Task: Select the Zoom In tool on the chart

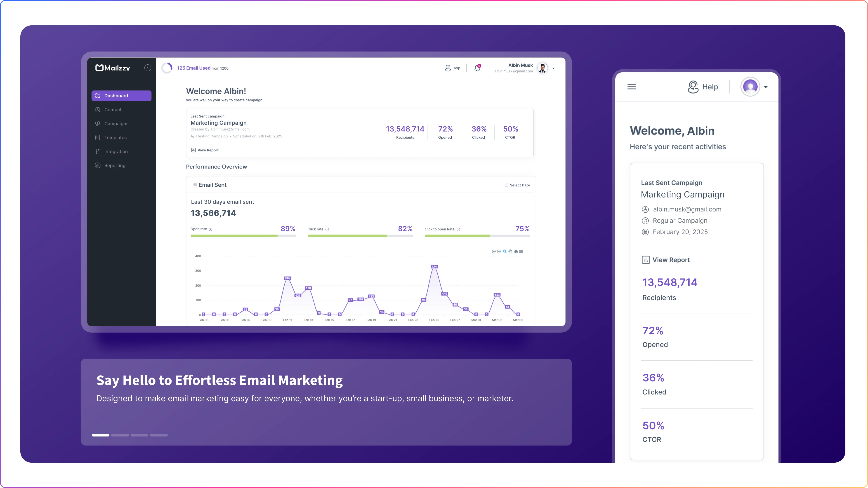Action: tap(494, 251)
